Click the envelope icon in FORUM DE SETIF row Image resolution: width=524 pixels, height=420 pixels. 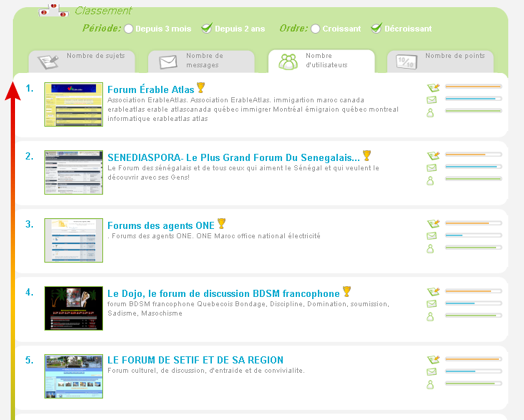(x=432, y=372)
